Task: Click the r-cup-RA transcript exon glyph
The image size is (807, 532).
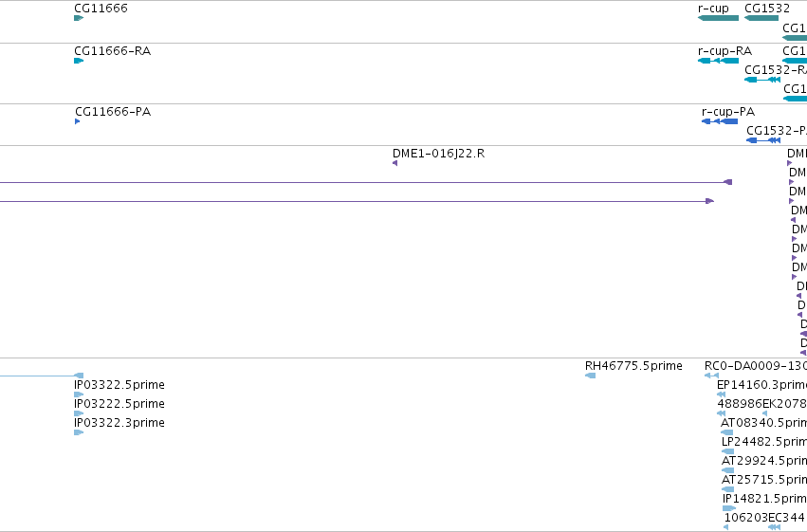Action: coord(718,61)
